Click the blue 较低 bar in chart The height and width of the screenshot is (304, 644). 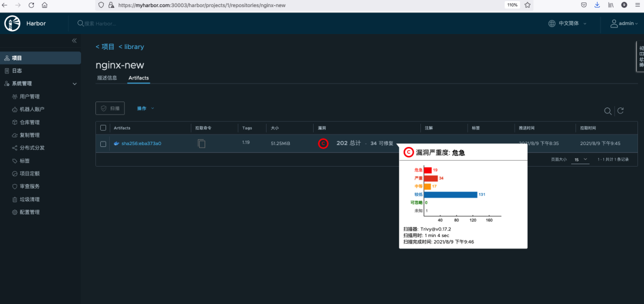451,194
